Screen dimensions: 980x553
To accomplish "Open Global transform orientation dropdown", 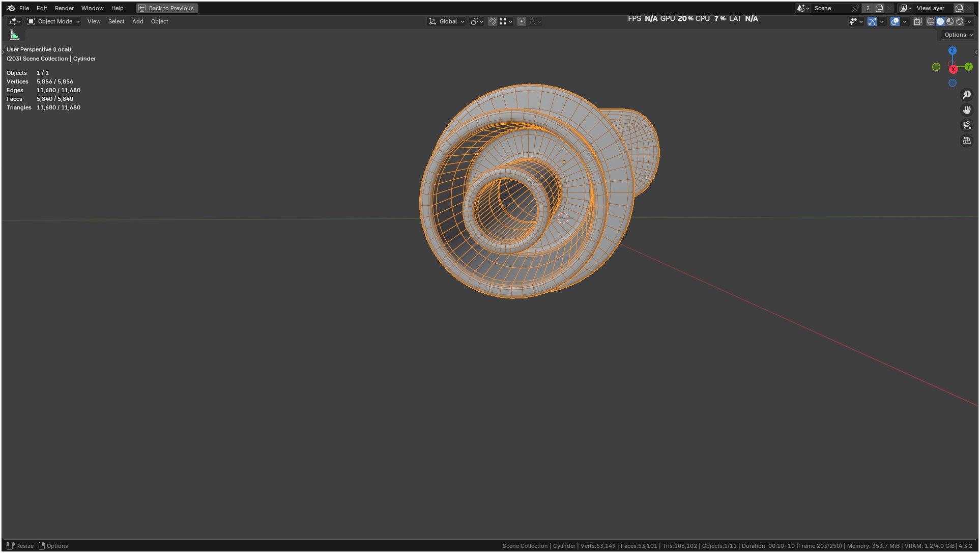I will (447, 21).
